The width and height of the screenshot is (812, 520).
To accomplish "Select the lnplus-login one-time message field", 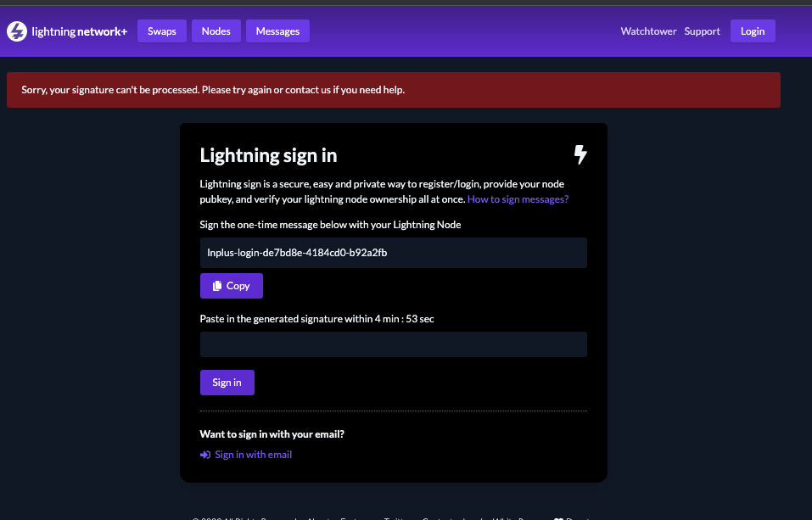I will click(x=393, y=253).
